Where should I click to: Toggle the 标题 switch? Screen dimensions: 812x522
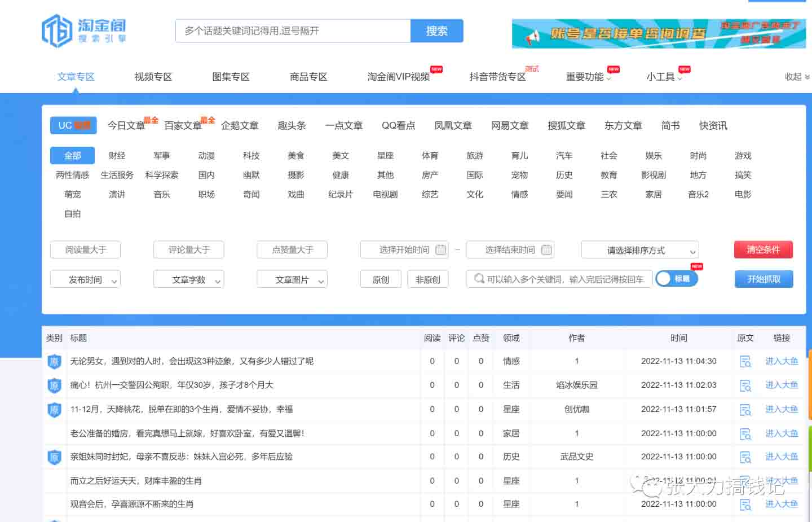click(676, 279)
